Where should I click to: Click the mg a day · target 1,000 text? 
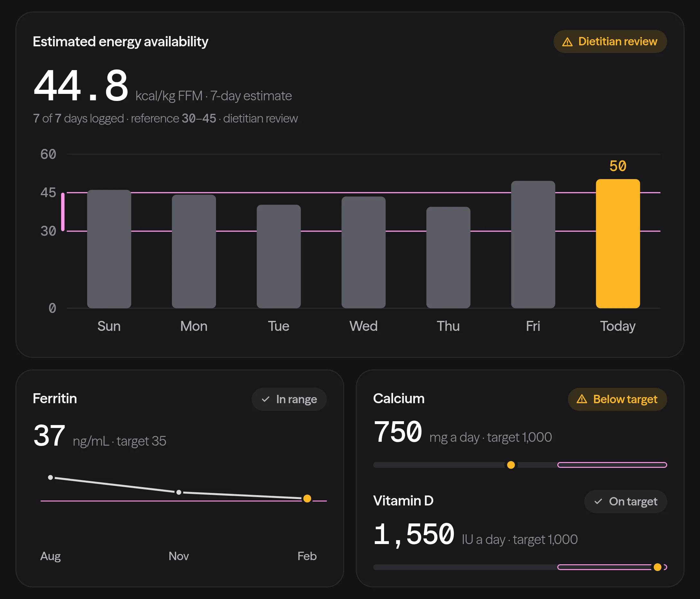pos(491,437)
